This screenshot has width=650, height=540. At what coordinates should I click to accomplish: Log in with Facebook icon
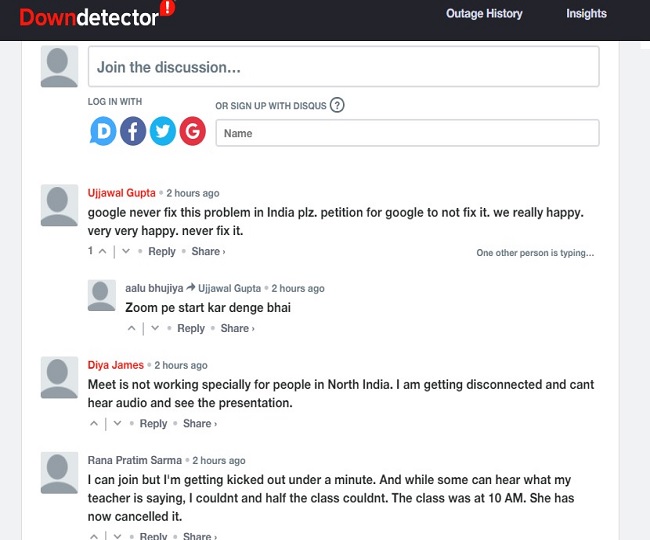point(133,131)
